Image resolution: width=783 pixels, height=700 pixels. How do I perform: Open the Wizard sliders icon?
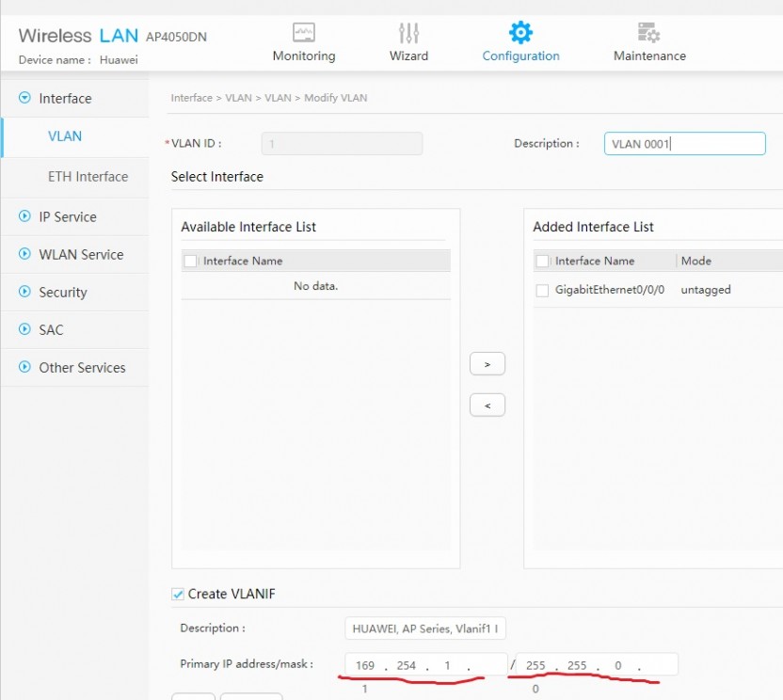(408, 33)
